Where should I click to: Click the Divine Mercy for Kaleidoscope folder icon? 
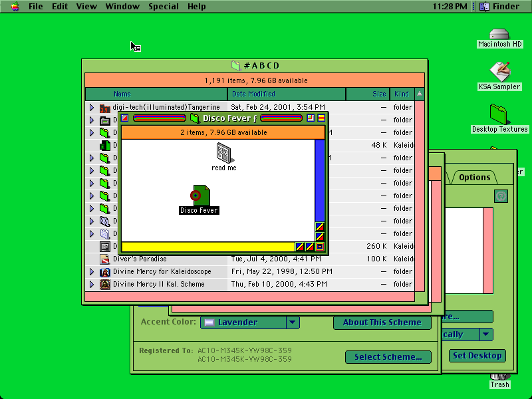point(105,272)
